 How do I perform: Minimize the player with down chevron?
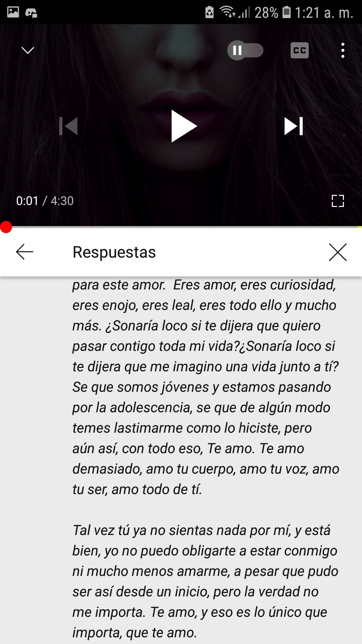[x=27, y=50]
